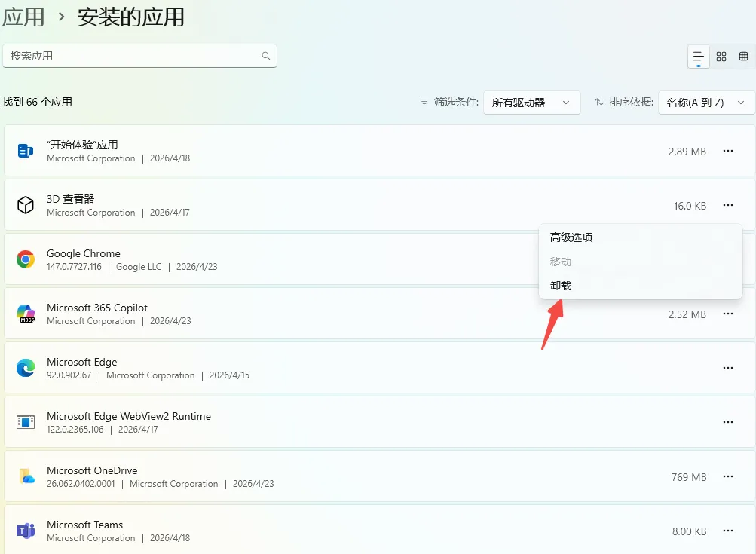Image resolution: width=756 pixels, height=554 pixels.
Task: Click Chrome version 147.0.7727.116
Action: coord(75,267)
